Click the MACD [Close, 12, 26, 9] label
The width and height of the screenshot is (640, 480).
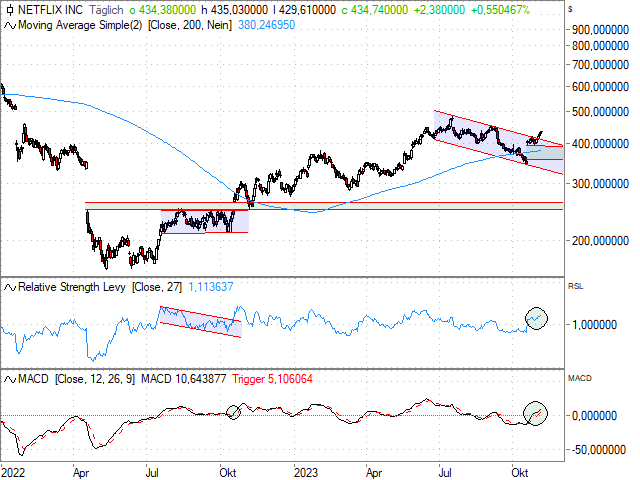76,379
